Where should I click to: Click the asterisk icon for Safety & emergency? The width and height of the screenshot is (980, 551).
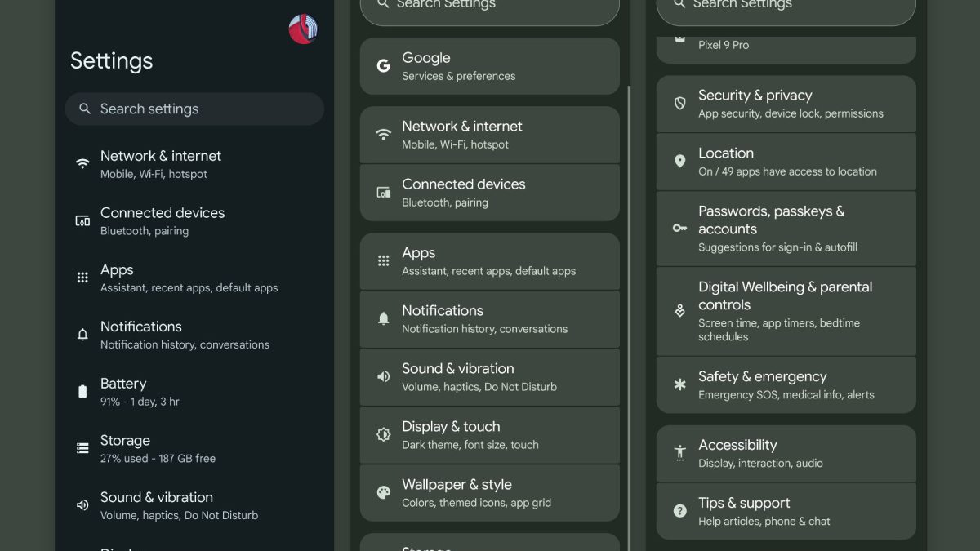(679, 384)
